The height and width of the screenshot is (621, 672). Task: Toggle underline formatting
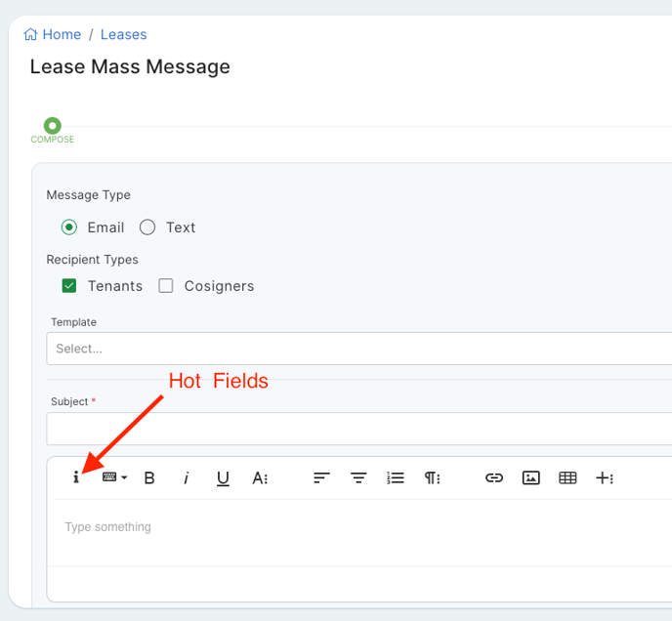[x=223, y=477]
